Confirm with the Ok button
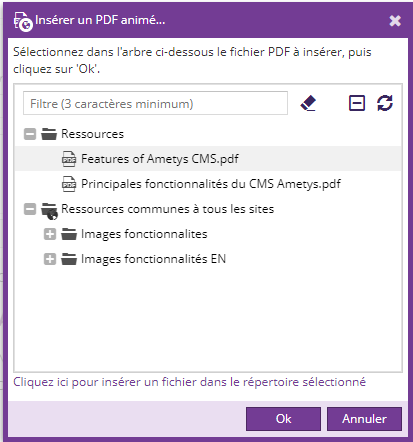Viewport: 413px width, 442px height. point(283,419)
